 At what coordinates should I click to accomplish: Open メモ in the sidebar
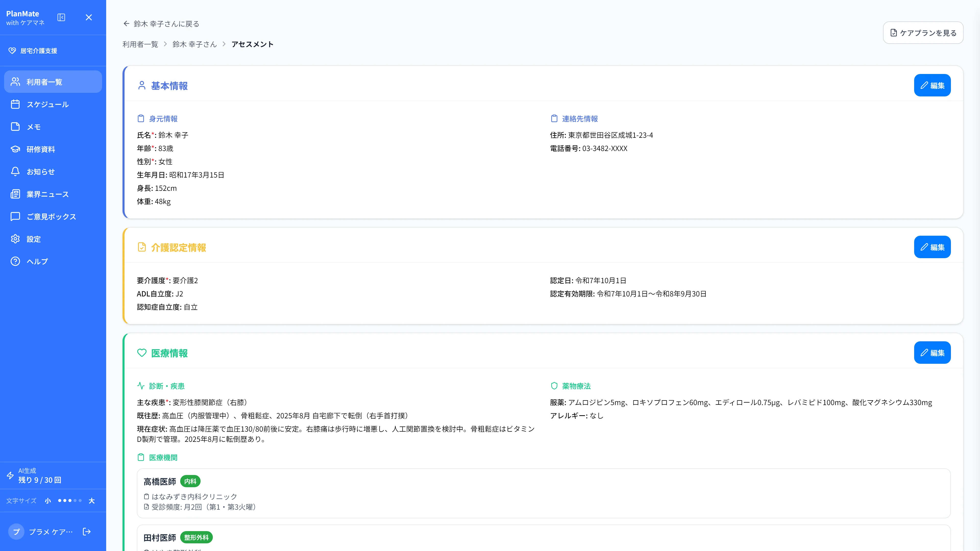[x=53, y=127]
